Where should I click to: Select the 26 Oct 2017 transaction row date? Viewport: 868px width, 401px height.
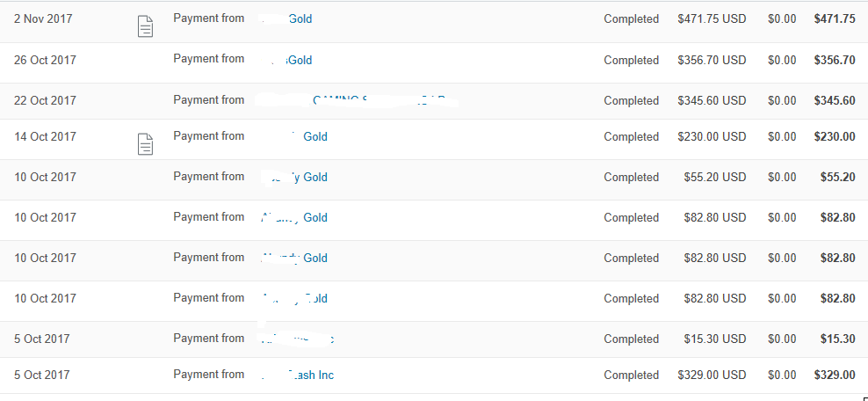click(45, 60)
